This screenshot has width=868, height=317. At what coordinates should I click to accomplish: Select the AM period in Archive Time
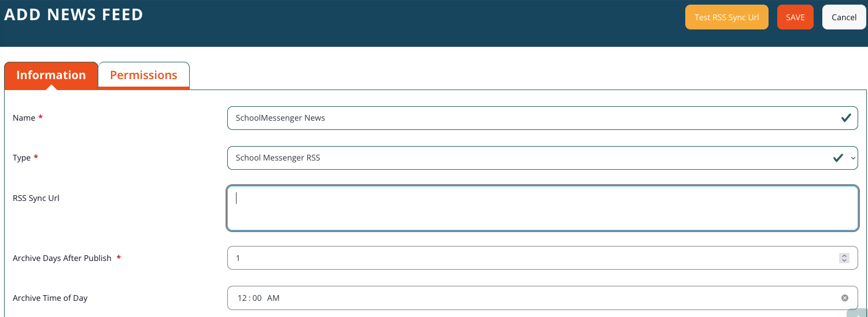pyautogui.click(x=273, y=298)
